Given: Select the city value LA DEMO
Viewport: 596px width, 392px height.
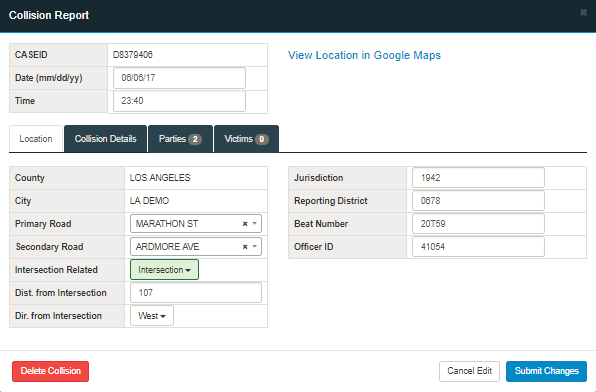Looking at the screenshot, I should (x=149, y=201).
